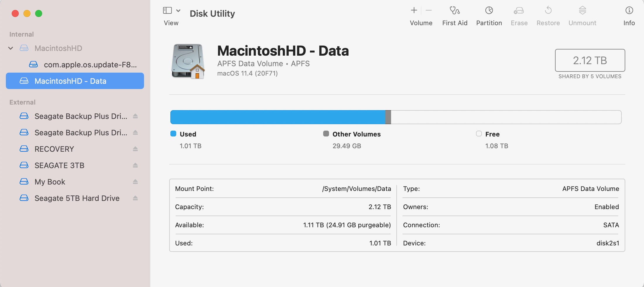
Task: Click the Unmount toolbar label
Action: (x=583, y=23)
